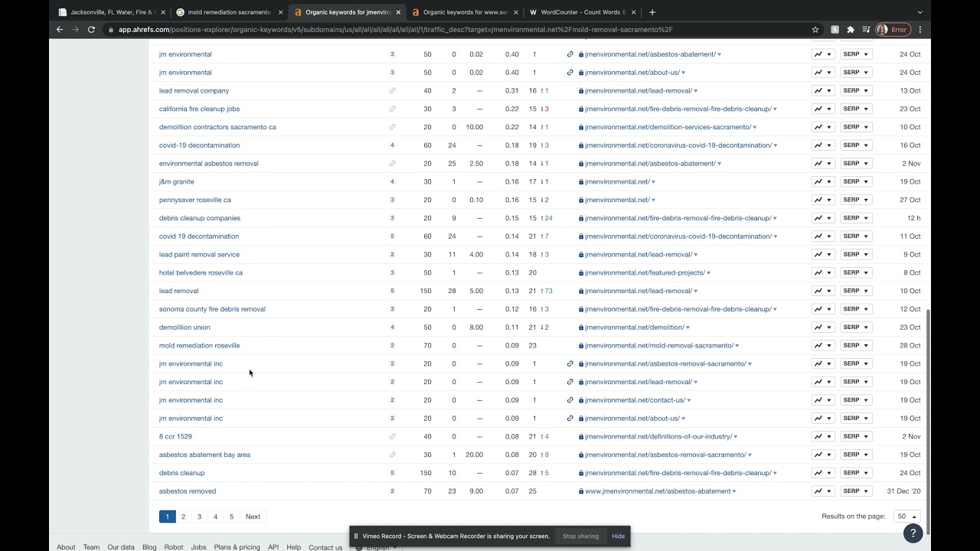Open keyword lead paint removal service
Screen dimensions: 980x551
199,254
